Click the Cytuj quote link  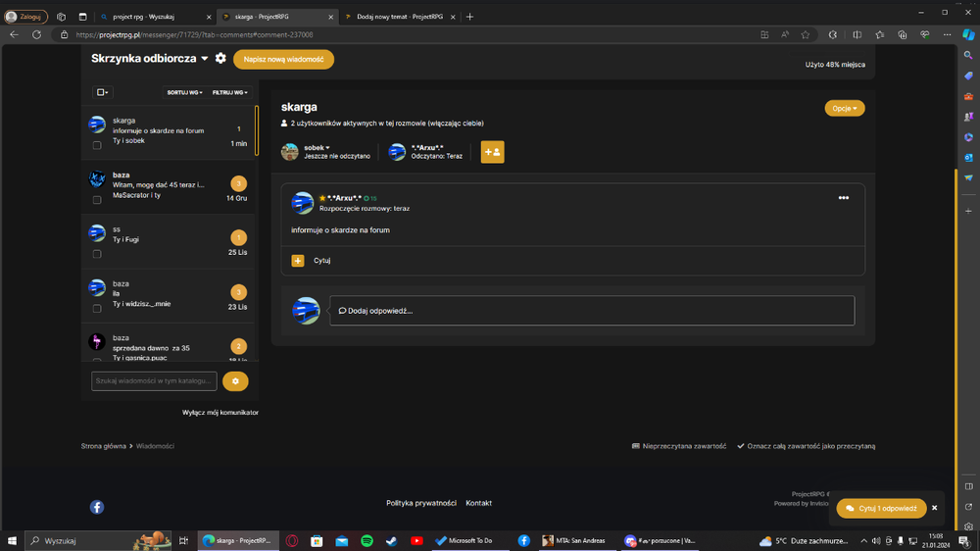pos(321,261)
